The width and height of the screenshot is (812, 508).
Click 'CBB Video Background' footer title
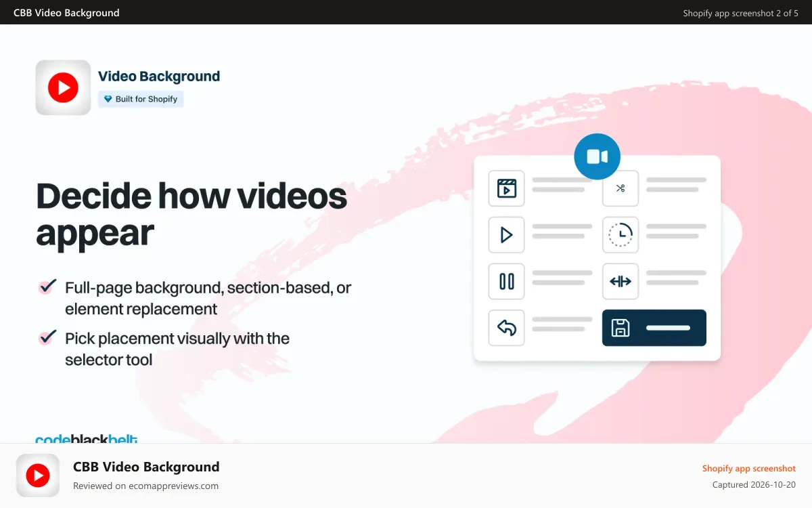pos(146,467)
